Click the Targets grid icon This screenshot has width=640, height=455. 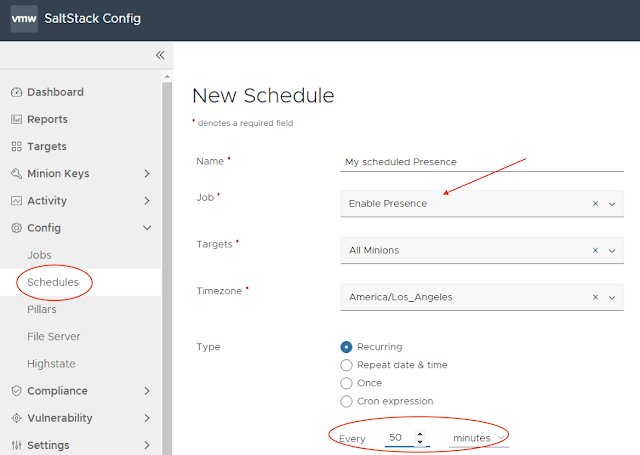click(x=16, y=146)
